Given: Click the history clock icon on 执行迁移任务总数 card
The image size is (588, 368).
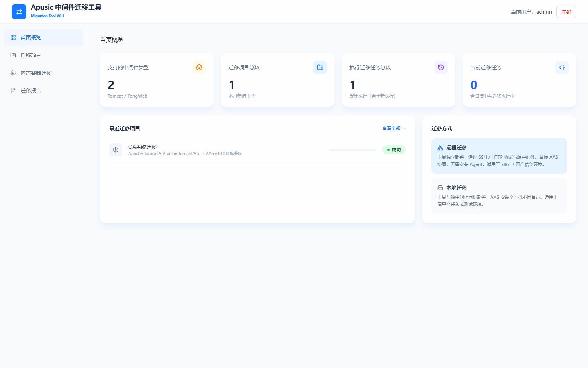Looking at the screenshot, I should tap(441, 67).
